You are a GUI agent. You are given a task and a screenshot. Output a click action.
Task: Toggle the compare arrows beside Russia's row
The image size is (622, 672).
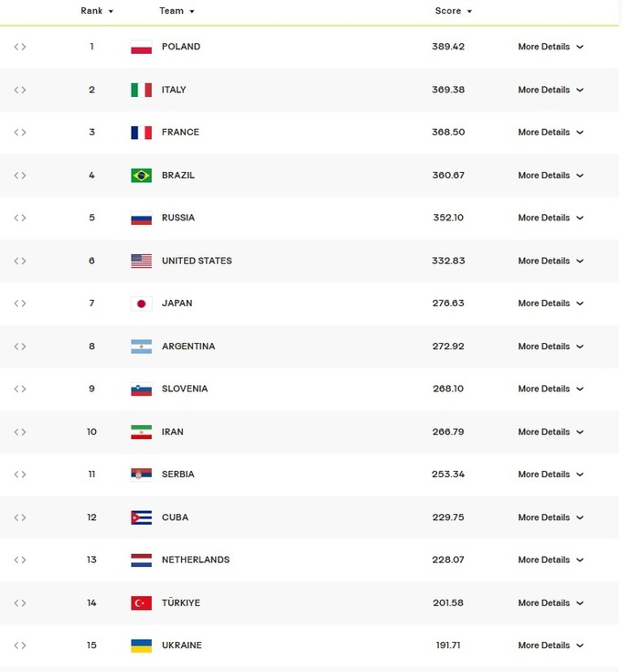pyautogui.click(x=20, y=218)
